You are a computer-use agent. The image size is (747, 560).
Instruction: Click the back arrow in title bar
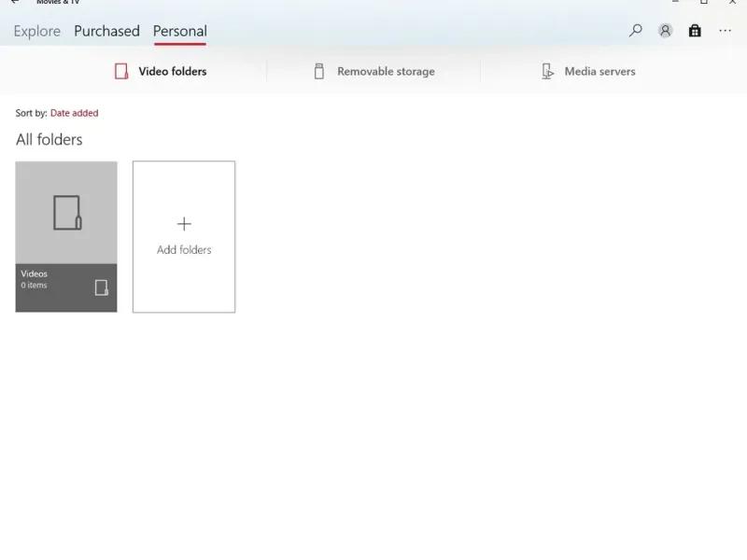tap(15, 2)
